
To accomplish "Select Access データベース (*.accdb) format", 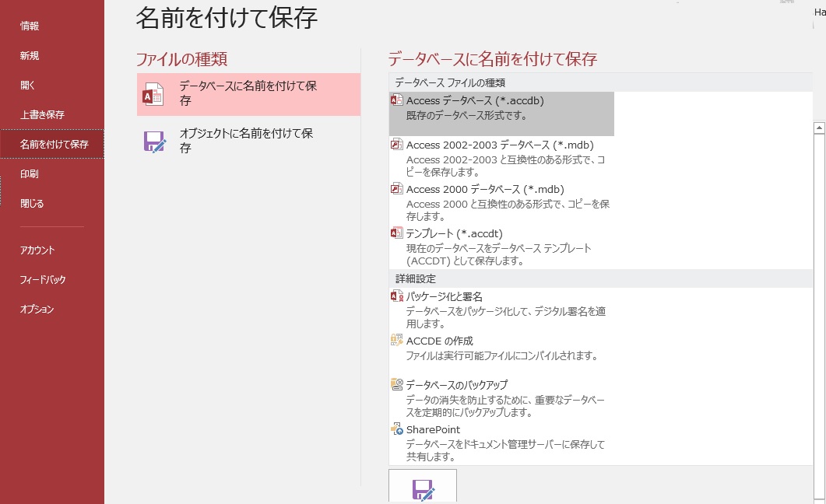I will click(501, 114).
